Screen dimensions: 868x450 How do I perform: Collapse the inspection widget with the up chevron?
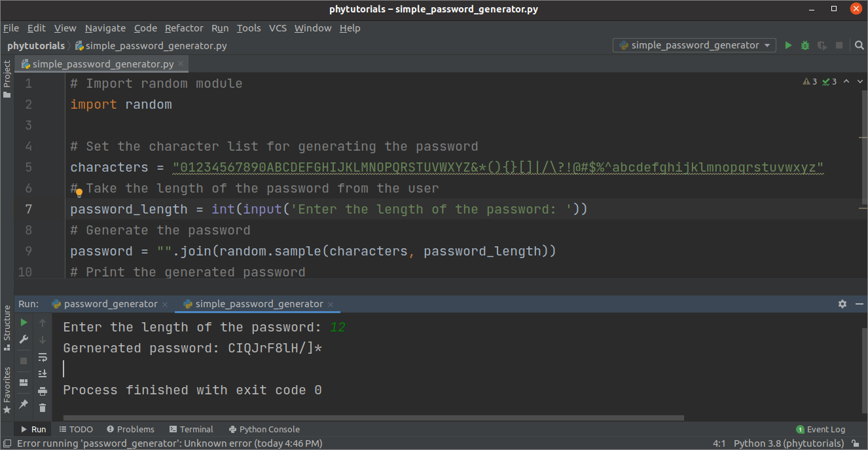846,81
